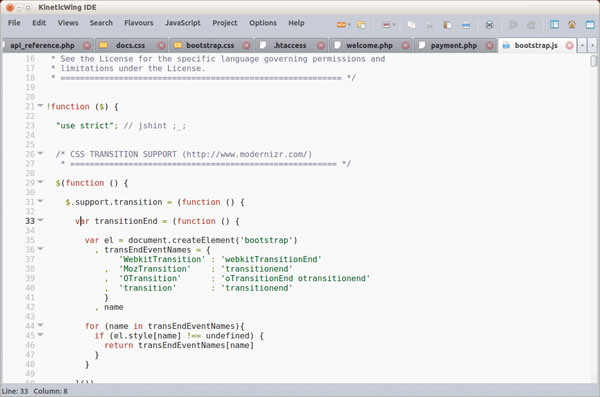Click the 'Column: 8' status bar entry
The width and height of the screenshot is (600, 397).
51,391
